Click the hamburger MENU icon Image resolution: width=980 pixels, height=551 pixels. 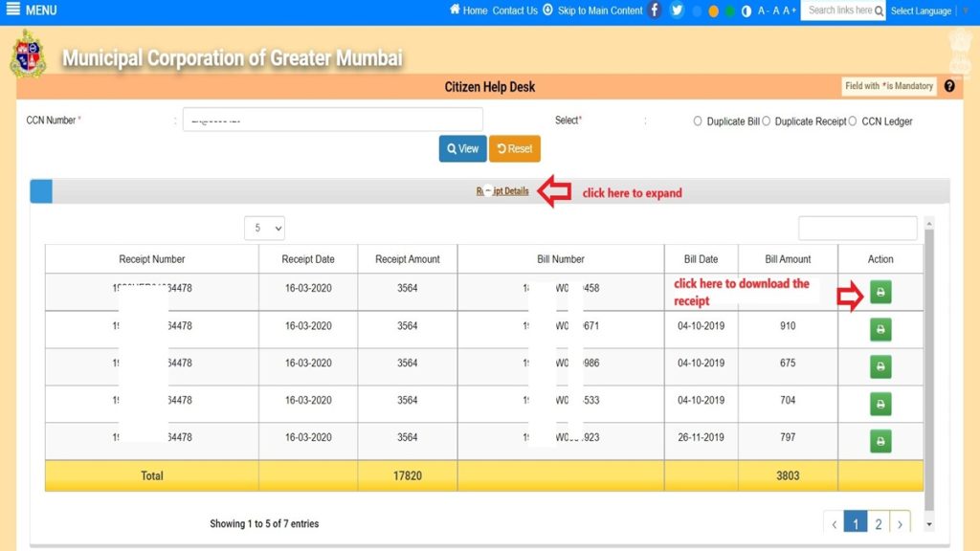pos(13,11)
